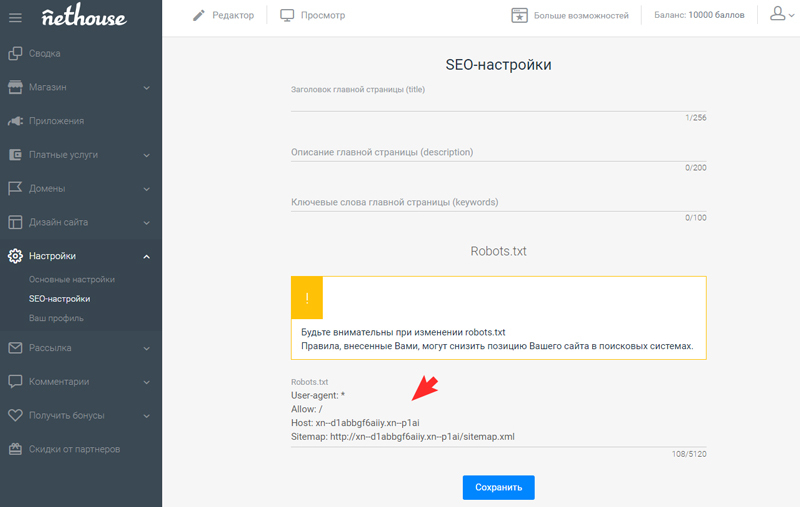Viewport: 800px width, 507px height.
Task: Click the Платные услуги wallet icon
Action: [15, 155]
